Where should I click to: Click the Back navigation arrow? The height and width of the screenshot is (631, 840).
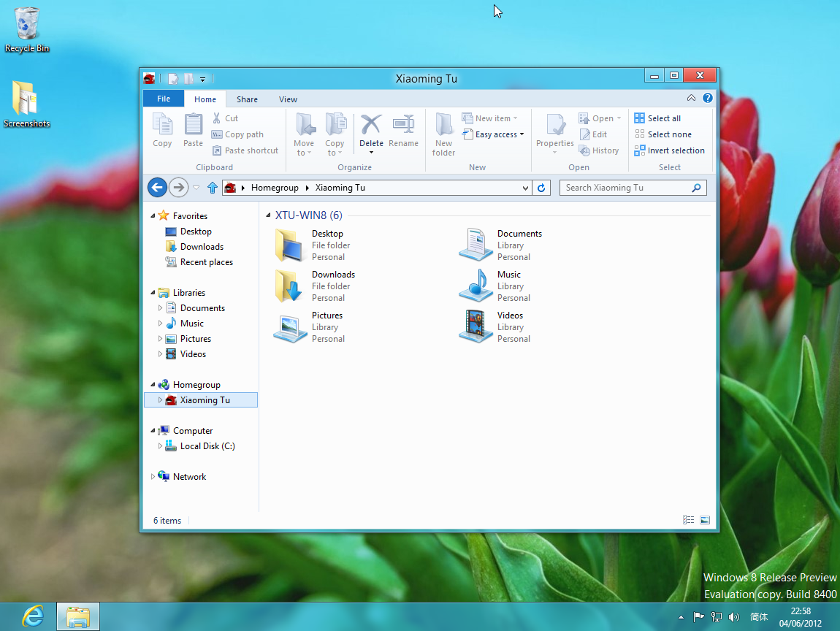pyautogui.click(x=157, y=188)
